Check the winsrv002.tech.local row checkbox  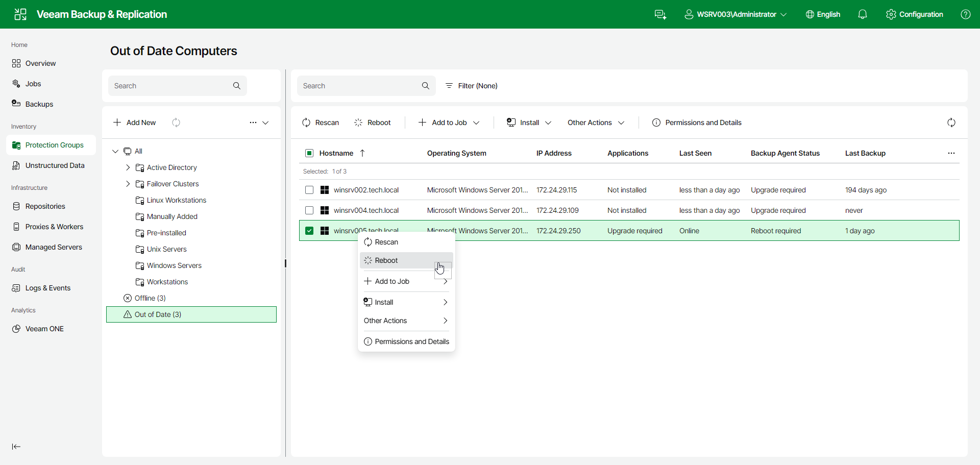309,190
